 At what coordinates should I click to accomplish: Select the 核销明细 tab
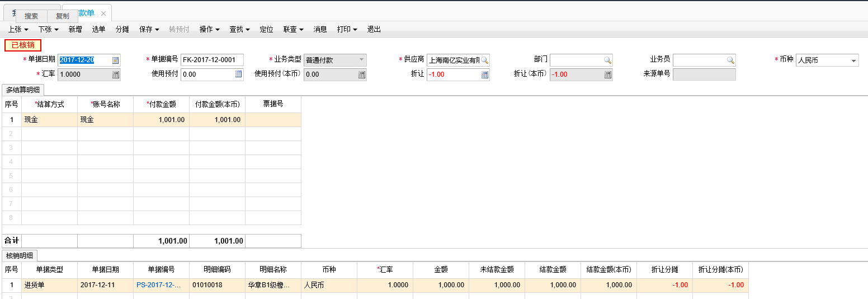[20, 256]
